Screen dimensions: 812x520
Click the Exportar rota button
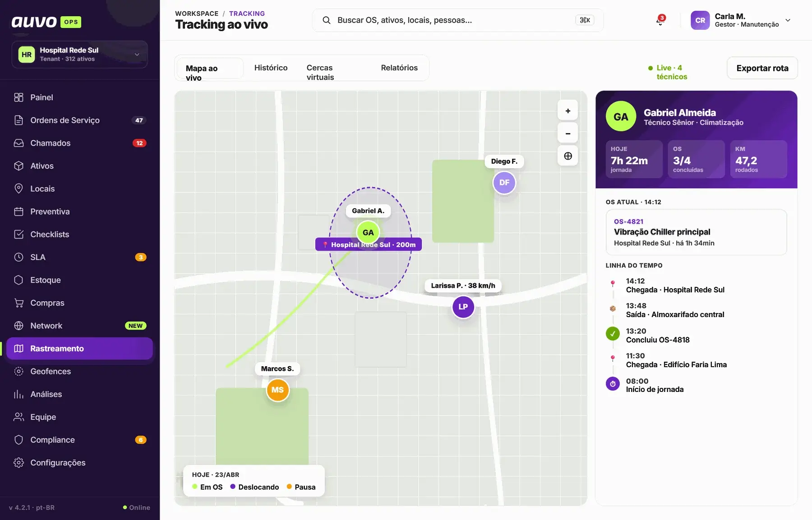tap(762, 68)
